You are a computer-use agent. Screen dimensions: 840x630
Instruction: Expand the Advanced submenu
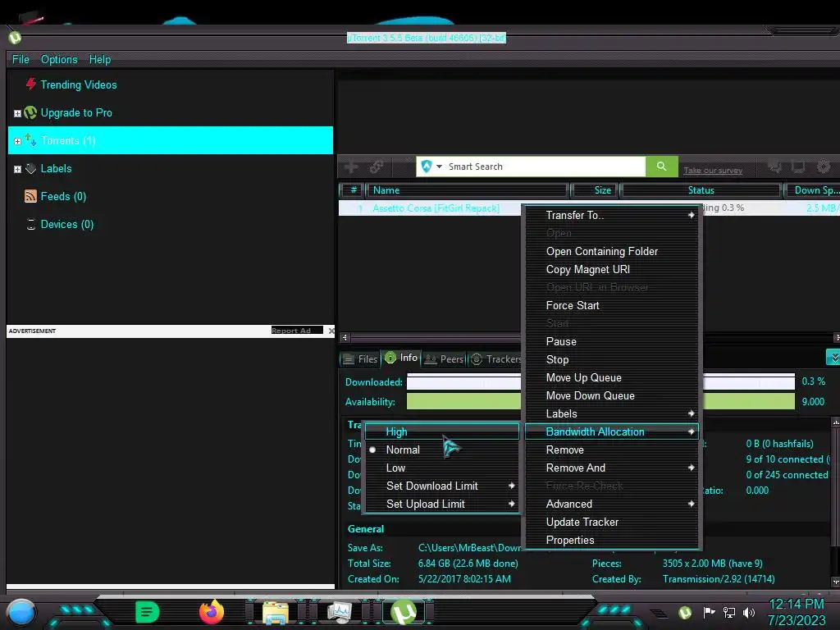612,504
